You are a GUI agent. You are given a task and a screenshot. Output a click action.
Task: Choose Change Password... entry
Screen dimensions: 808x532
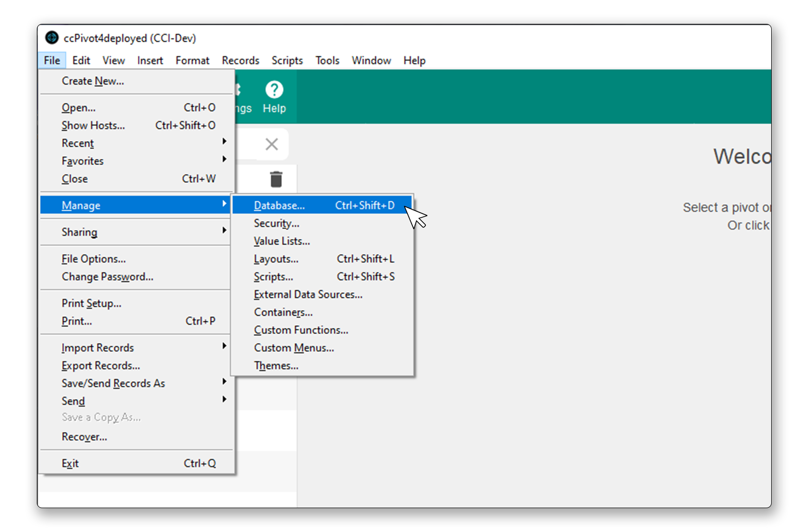(x=136, y=277)
